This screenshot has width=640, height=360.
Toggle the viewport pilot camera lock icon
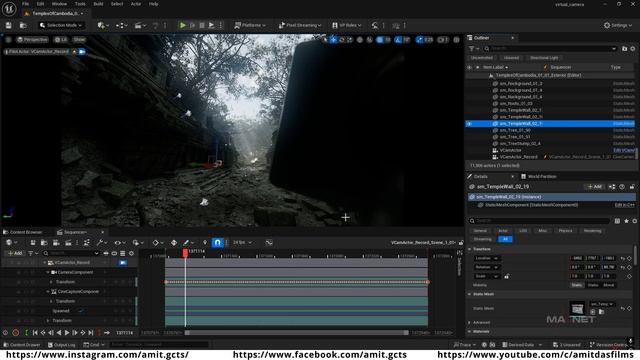point(82,52)
